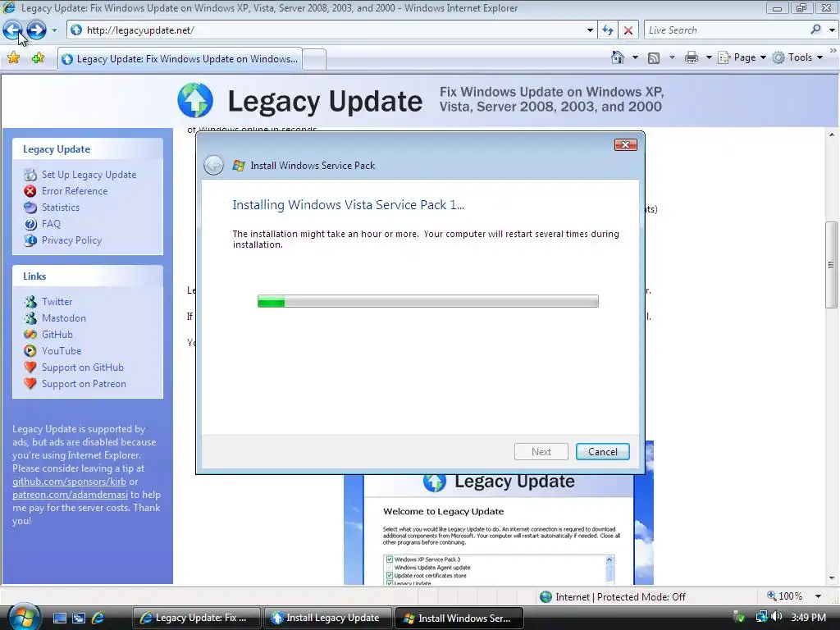Click the Add to Favorites icon
Viewport: 840px width, 630px height.
tap(38, 57)
